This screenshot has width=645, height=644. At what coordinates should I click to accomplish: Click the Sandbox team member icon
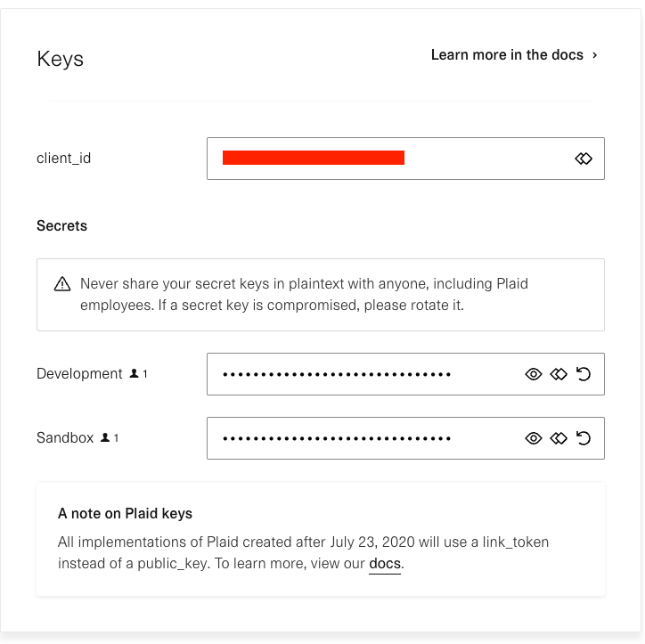coord(105,437)
